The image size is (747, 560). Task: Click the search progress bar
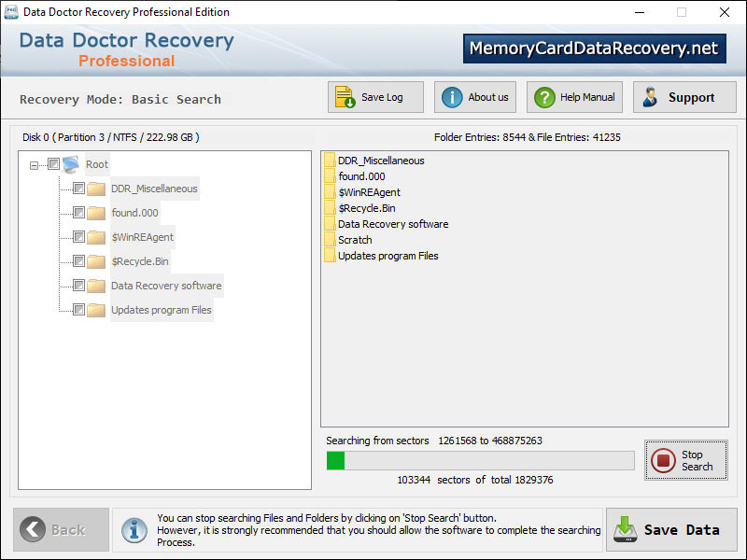coord(481,459)
